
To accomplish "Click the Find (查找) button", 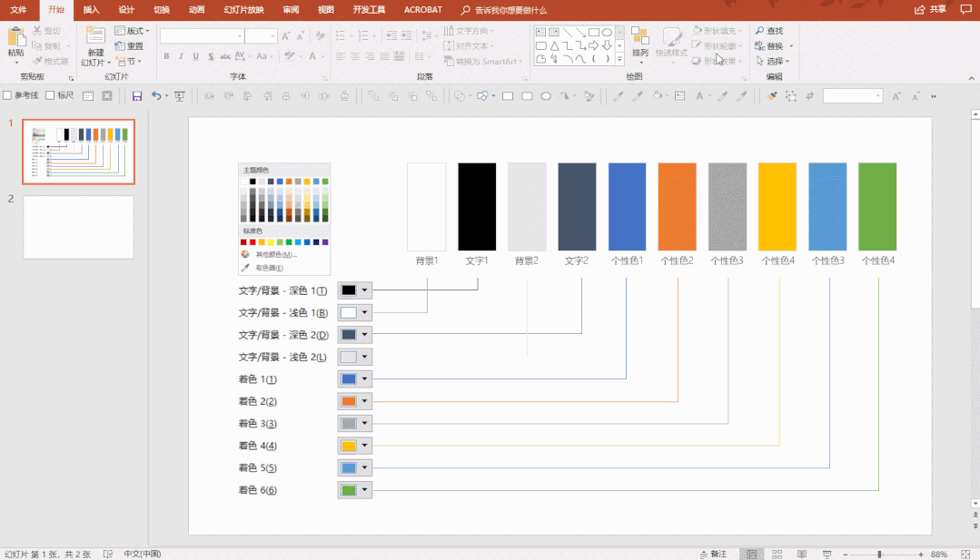I will [769, 31].
